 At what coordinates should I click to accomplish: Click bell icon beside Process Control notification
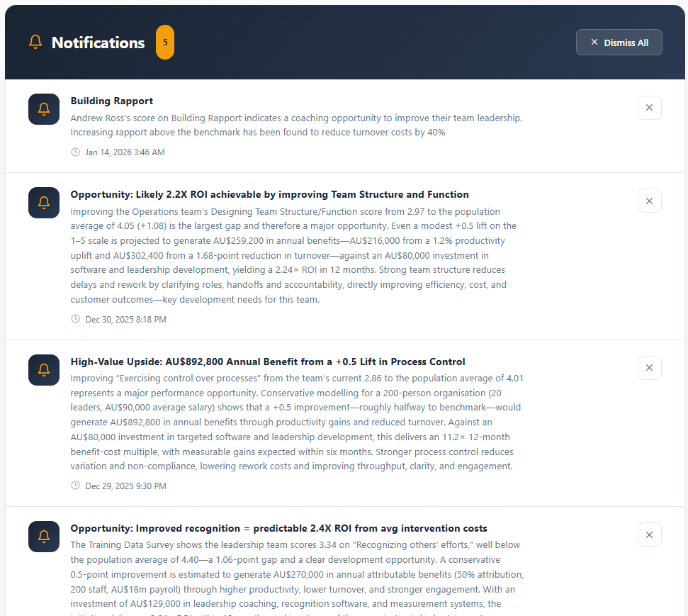(44, 370)
